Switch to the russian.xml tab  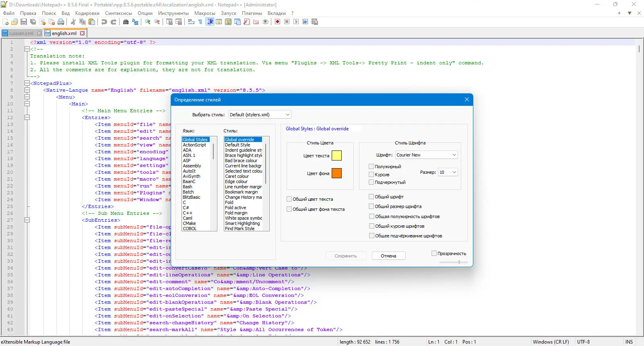click(x=21, y=33)
